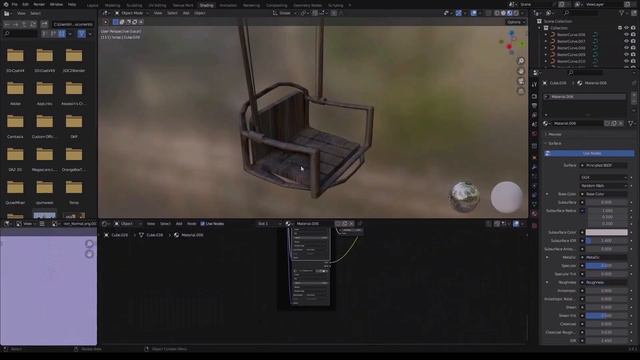Hide BezierCurve.006 in viewport via eye icon

[x=626, y=35]
